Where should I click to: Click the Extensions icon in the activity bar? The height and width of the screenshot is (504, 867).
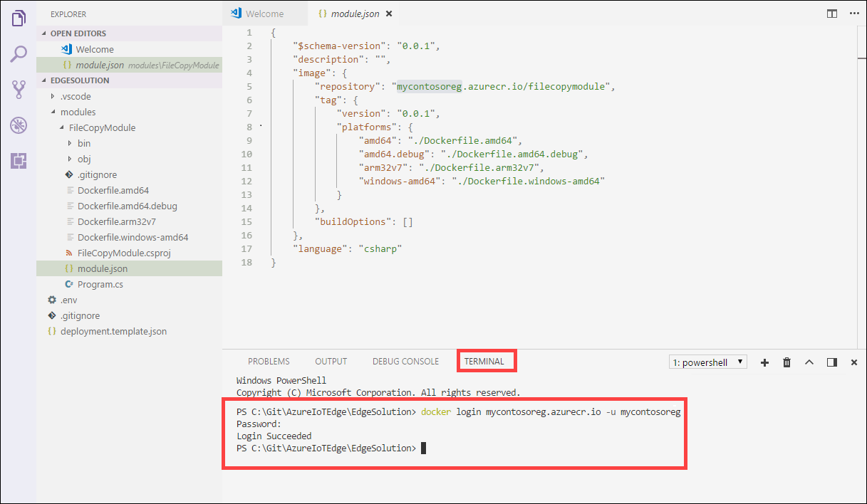(18, 161)
